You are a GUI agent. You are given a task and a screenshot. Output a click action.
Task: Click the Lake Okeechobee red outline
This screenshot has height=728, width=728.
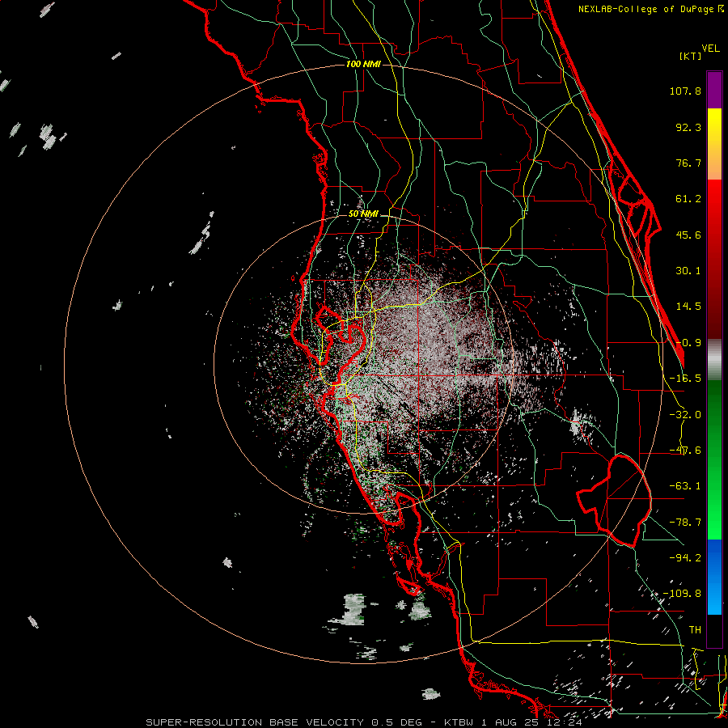[x=615, y=501]
